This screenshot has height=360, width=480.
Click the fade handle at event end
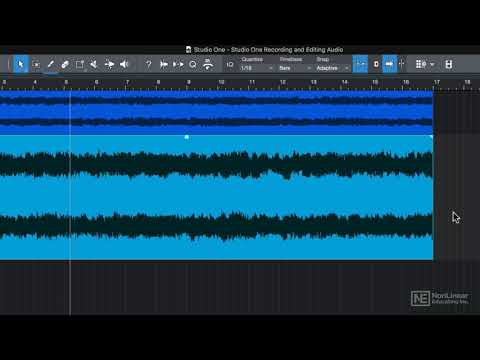[431, 137]
